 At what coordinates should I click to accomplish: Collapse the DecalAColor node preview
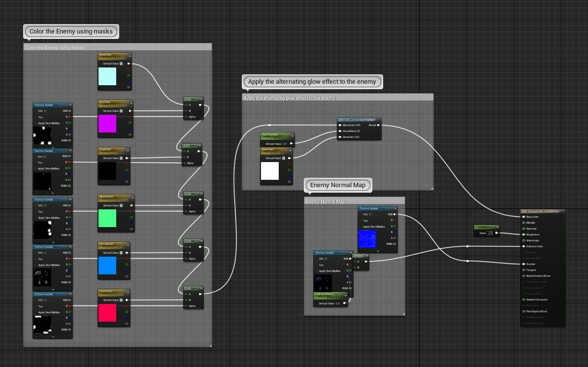click(128, 245)
